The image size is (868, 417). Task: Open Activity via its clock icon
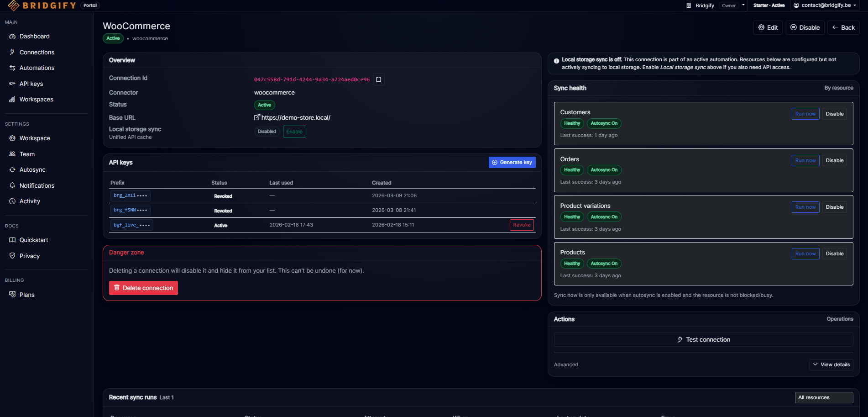click(x=12, y=201)
